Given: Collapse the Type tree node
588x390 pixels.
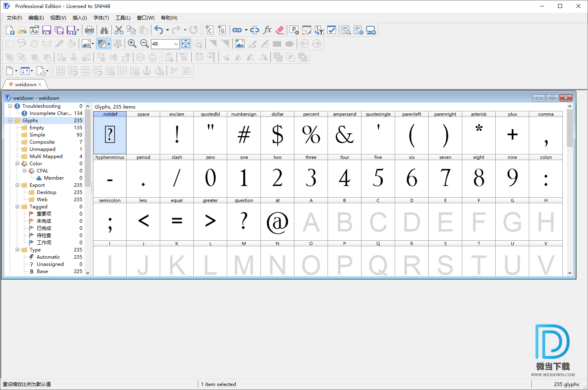Looking at the screenshot, I should click(18, 250).
